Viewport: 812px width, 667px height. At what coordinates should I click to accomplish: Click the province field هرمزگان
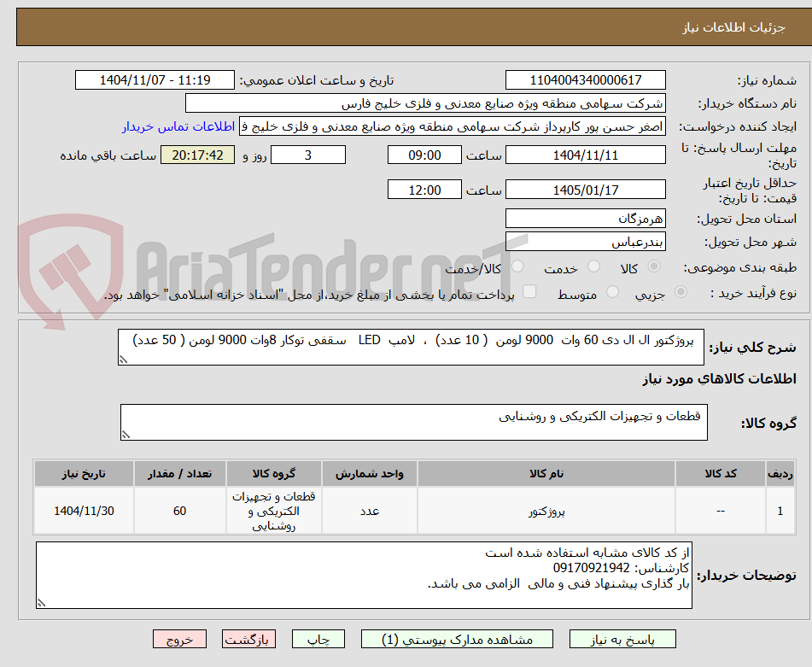585,219
